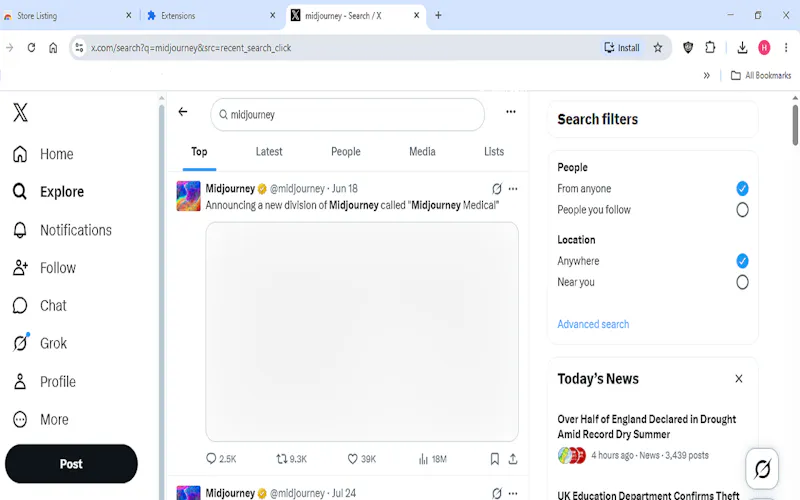Open Grok from the sidebar

point(39,343)
